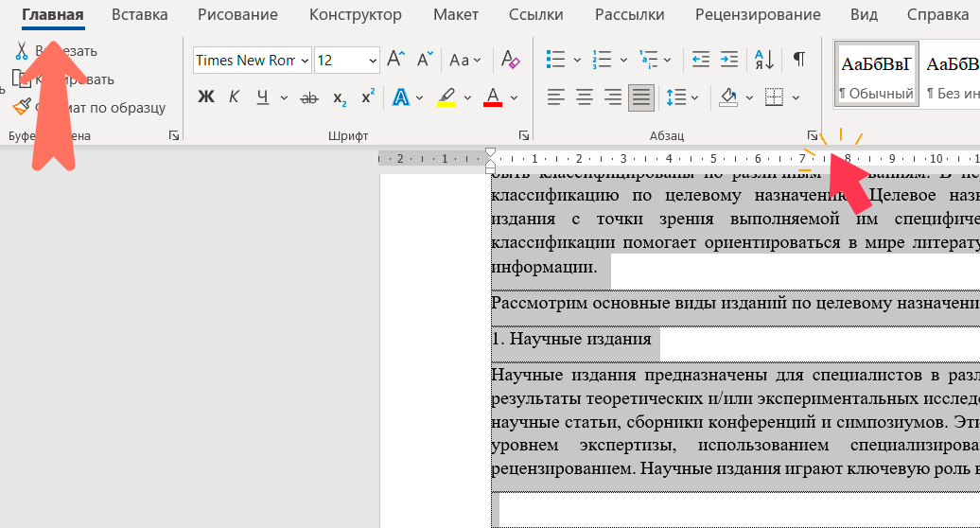Open the Абзац dialog launcher
Screen dimensions: 980x528
tap(812, 135)
